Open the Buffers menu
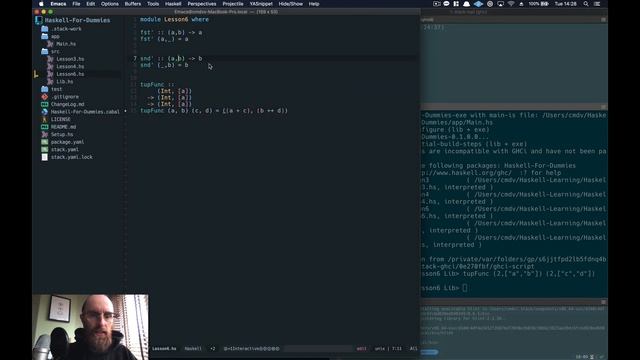The image size is (640, 360). click(x=133, y=4)
